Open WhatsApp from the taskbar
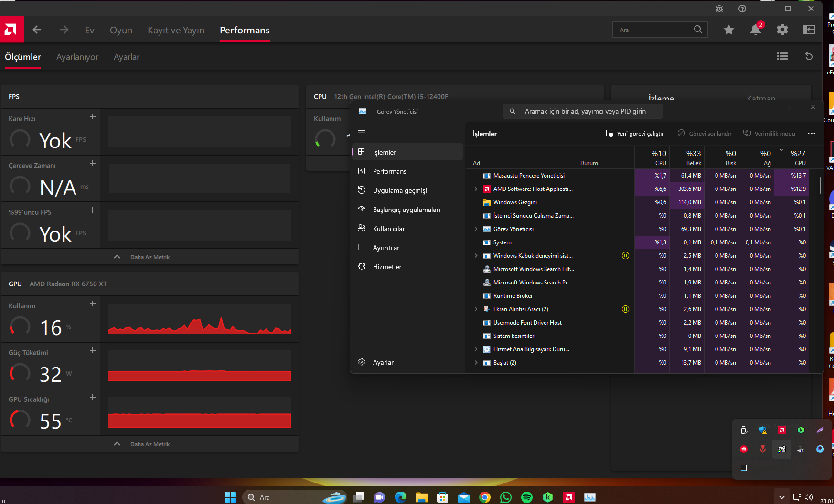The image size is (834, 504). (506, 497)
